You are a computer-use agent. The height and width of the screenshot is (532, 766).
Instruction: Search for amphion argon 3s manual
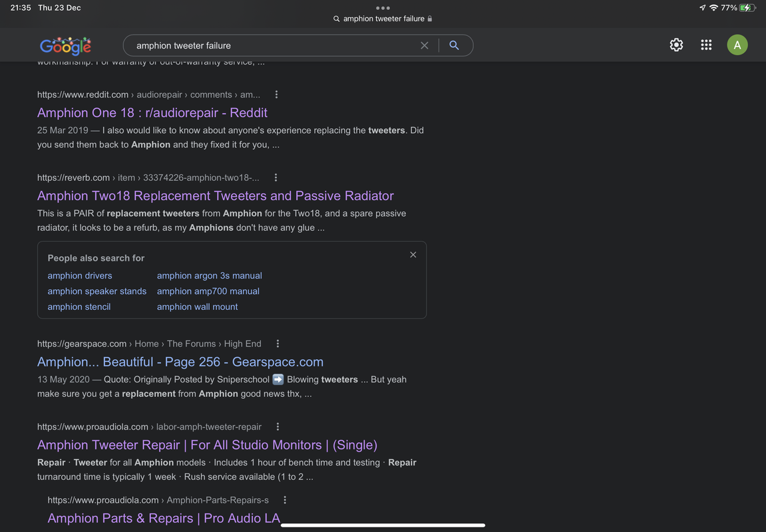click(x=209, y=276)
